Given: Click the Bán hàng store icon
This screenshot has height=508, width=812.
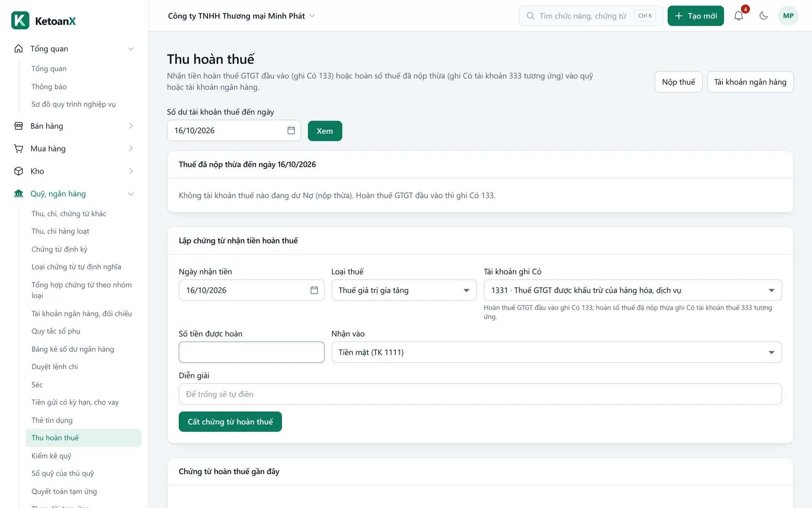Looking at the screenshot, I should [19, 126].
